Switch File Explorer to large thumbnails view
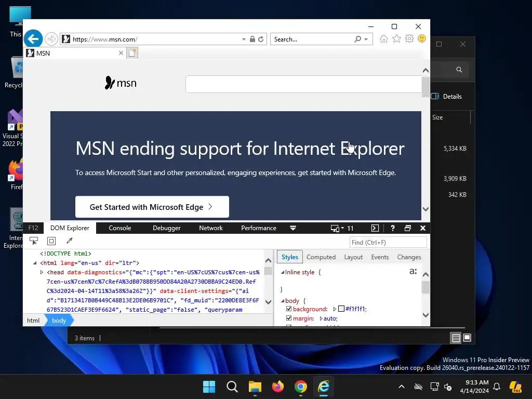The image size is (532, 399). click(467, 338)
